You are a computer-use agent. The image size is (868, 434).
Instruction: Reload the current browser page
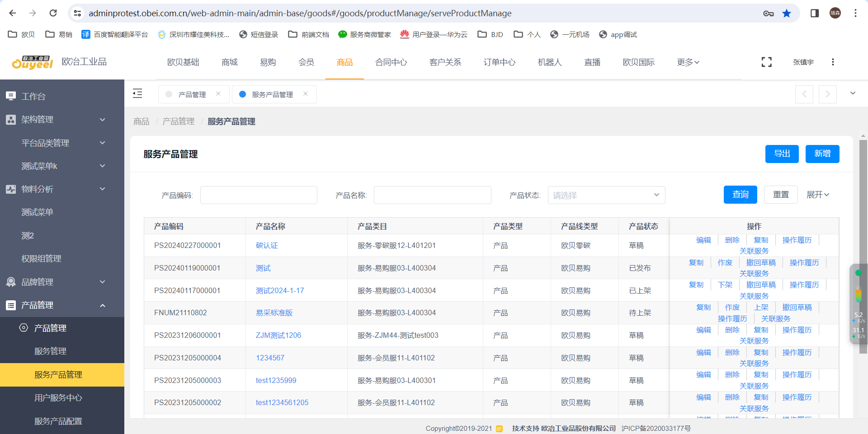tap(53, 13)
